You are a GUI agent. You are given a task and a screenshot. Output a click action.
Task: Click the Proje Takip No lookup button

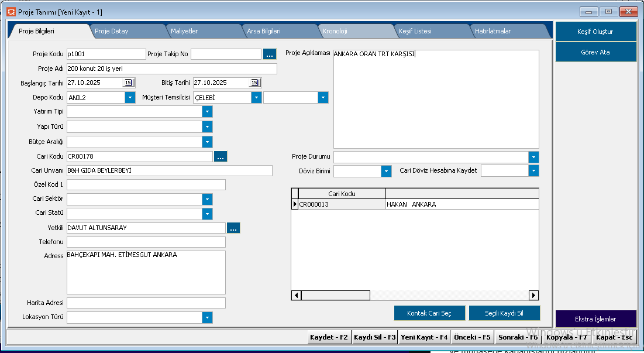pyautogui.click(x=269, y=54)
